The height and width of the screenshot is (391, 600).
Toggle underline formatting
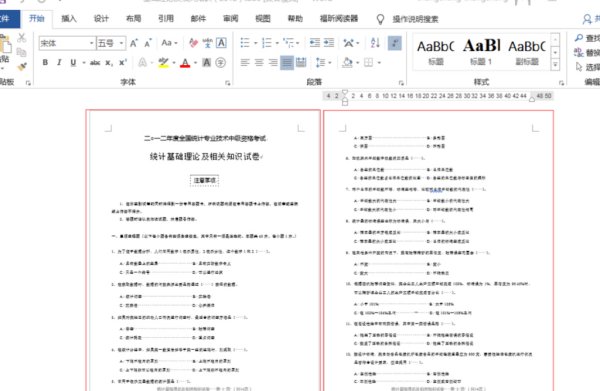pyautogui.click(x=73, y=62)
